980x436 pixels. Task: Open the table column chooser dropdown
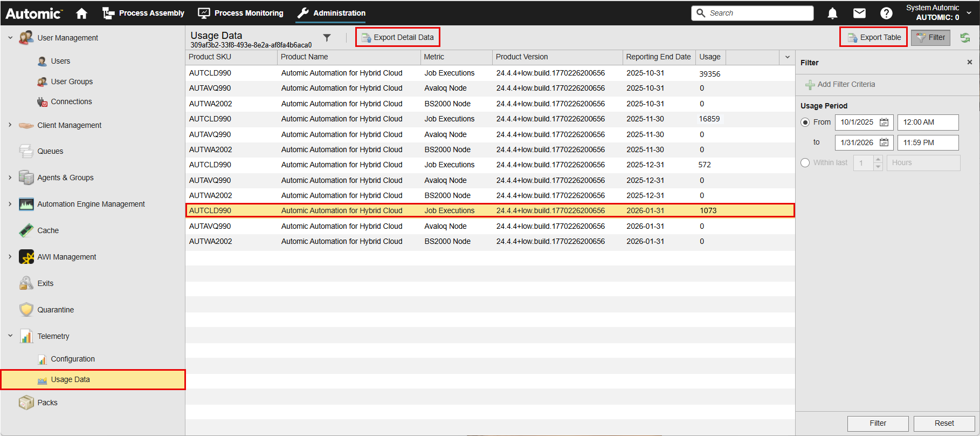(787, 57)
